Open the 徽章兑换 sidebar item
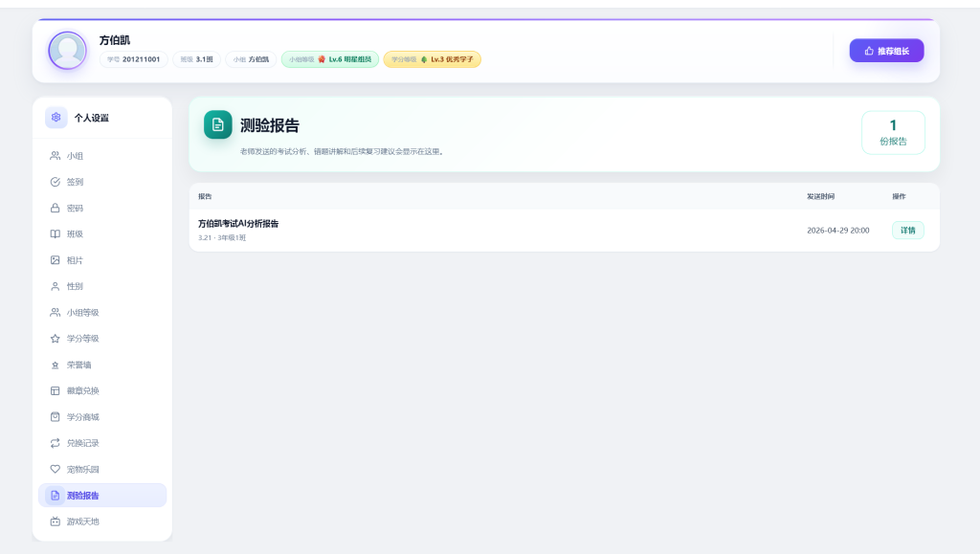The width and height of the screenshot is (980, 554). click(x=101, y=391)
